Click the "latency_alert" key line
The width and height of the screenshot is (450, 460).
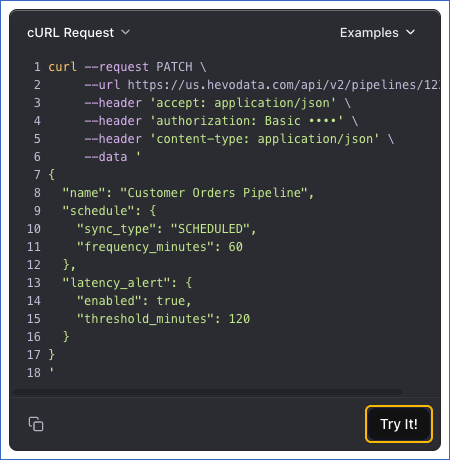(x=127, y=283)
